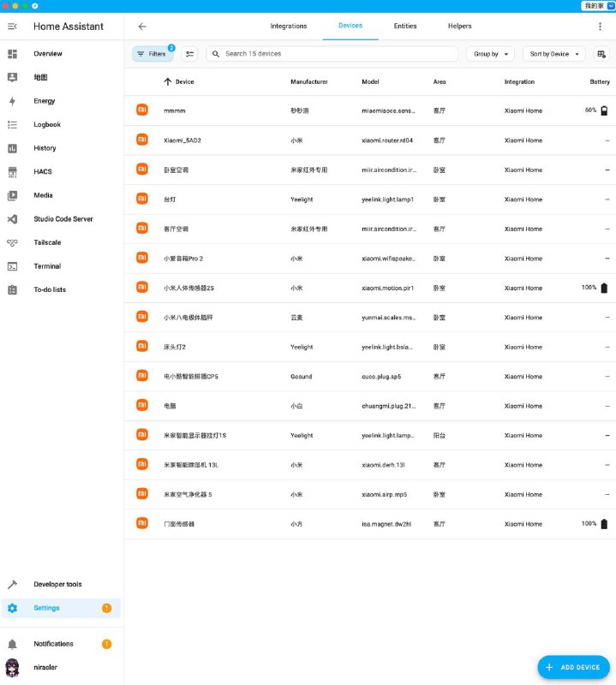Open the three-dot overflow menu

click(600, 27)
